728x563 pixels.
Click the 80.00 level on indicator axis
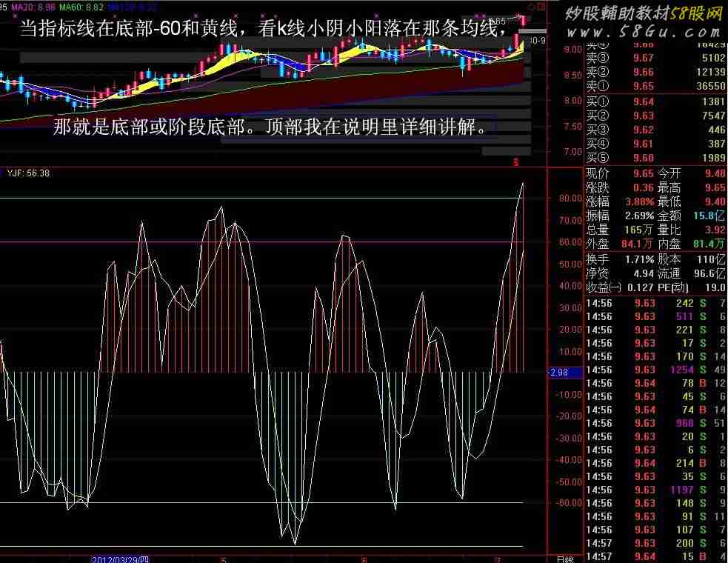click(570, 199)
